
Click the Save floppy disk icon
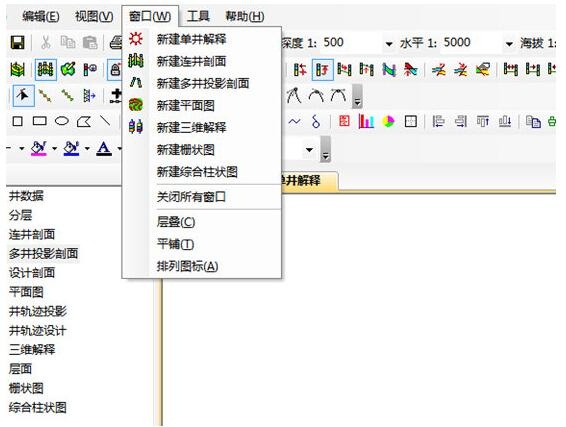tap(17, 43)
